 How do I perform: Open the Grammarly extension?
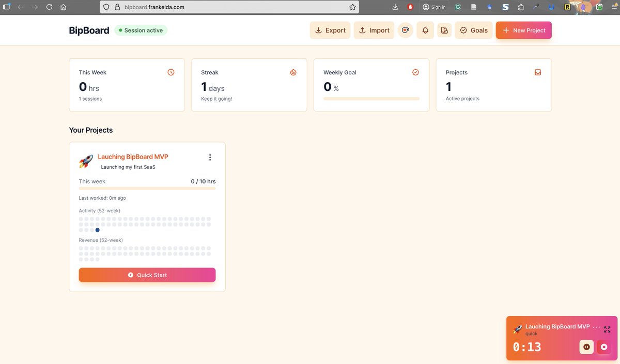[x=458, y=7]
